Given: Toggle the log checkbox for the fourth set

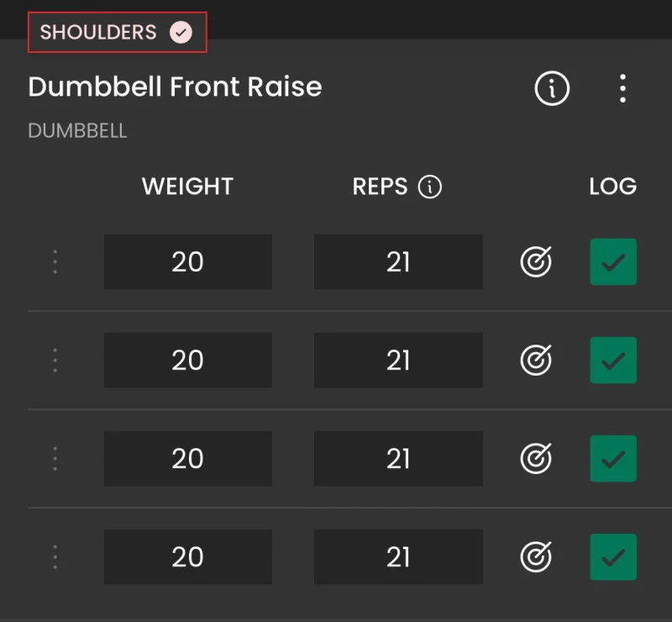Looking at the screenshot, I should point(613,556).
